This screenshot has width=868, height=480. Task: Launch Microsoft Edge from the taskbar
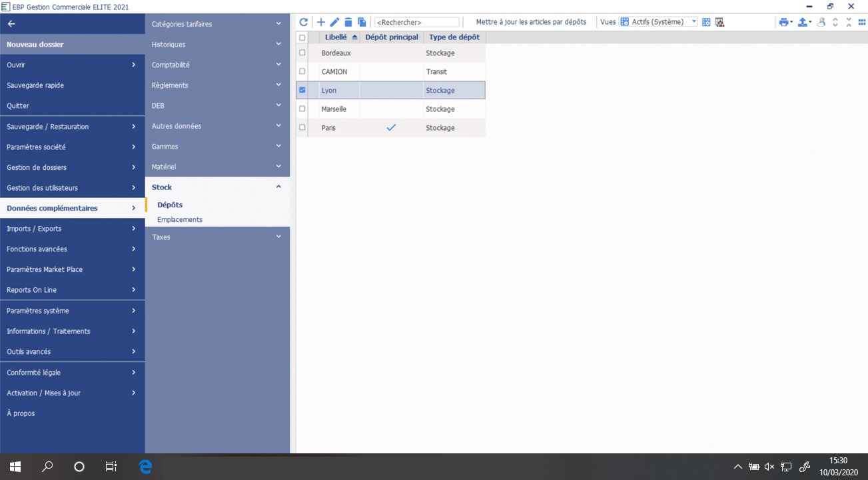[145, 467]
